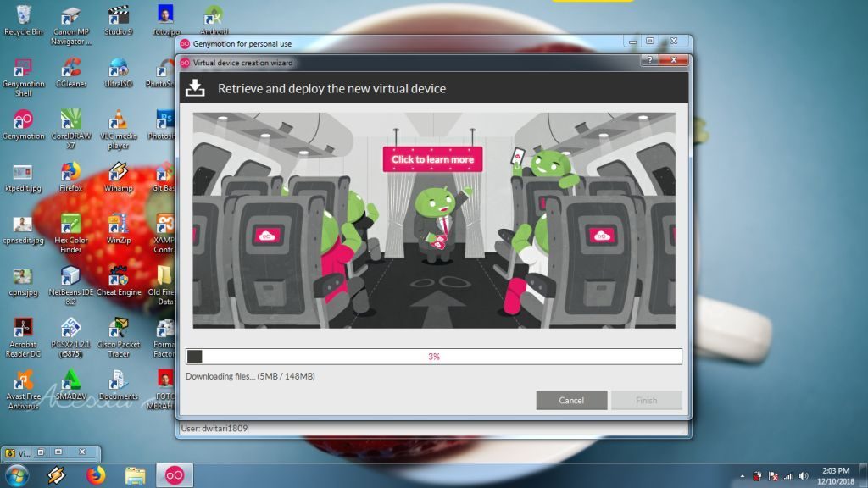Open the Winamp lightning taskbar icon
This screenshot has width=868, height=488.
pyautogui.click(x=56, y=475)
